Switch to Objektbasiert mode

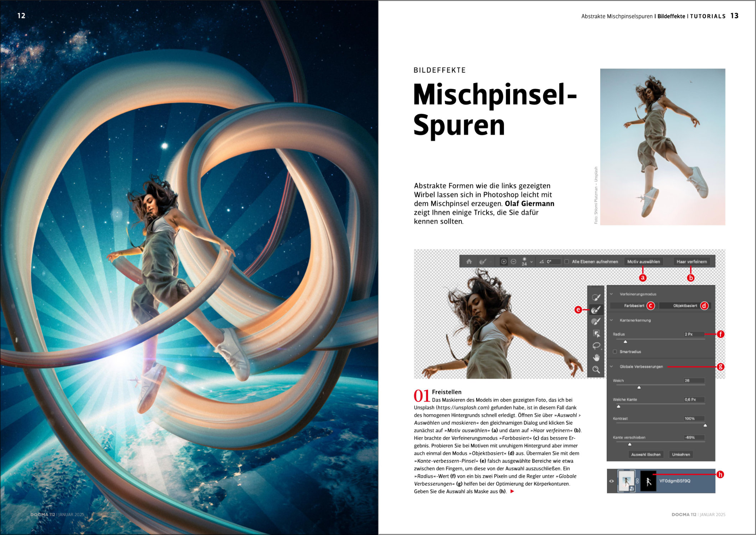click(685, 306)
